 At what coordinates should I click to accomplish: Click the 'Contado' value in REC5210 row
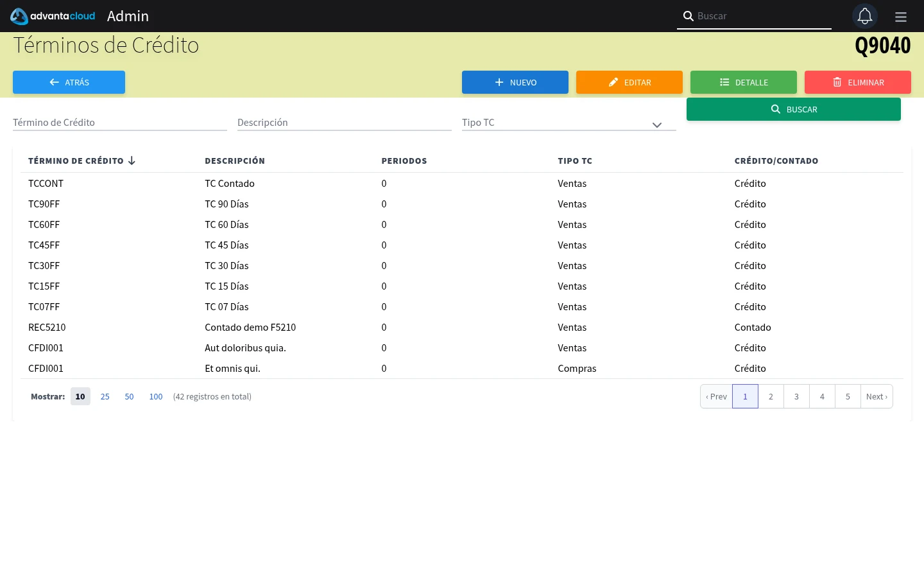coord(753,327)
